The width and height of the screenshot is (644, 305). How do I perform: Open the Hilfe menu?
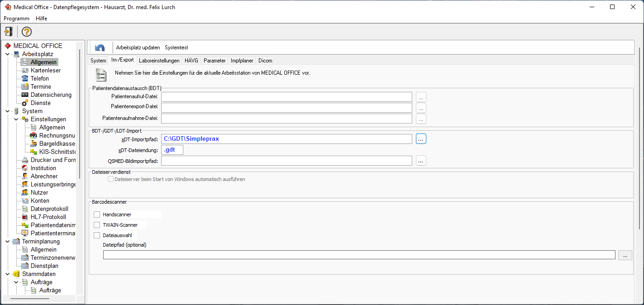click(x=42, y=19)
